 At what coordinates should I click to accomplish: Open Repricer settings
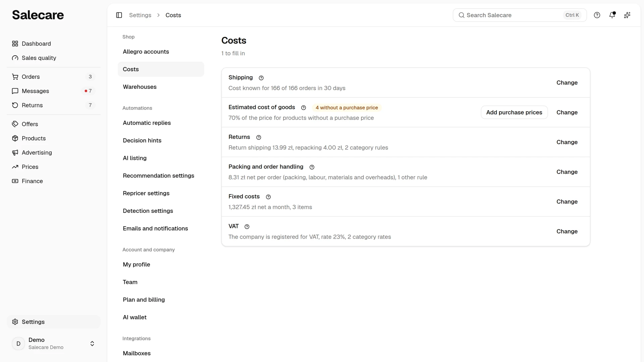(x=161, y=193)
